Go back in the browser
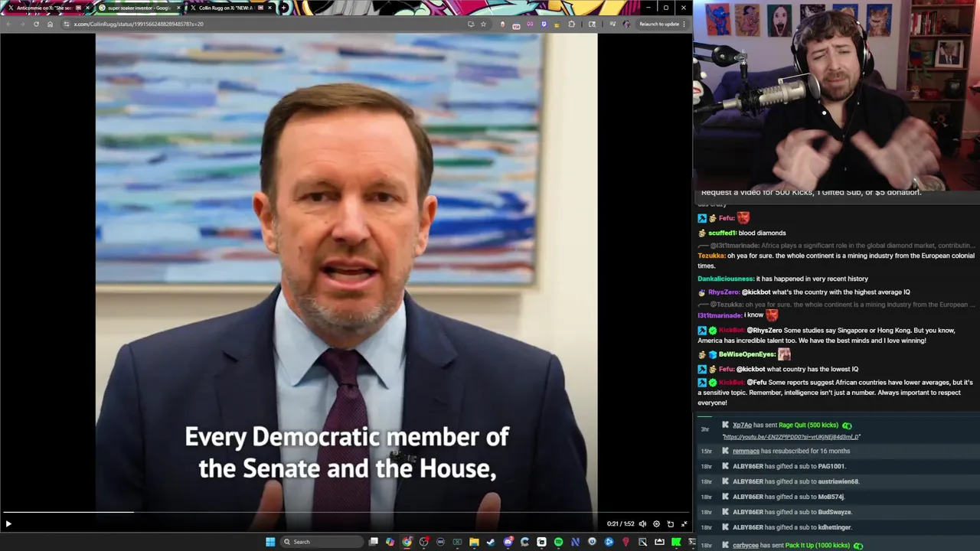The width and height of the screenshot is (980, 551). pos(8,24)
